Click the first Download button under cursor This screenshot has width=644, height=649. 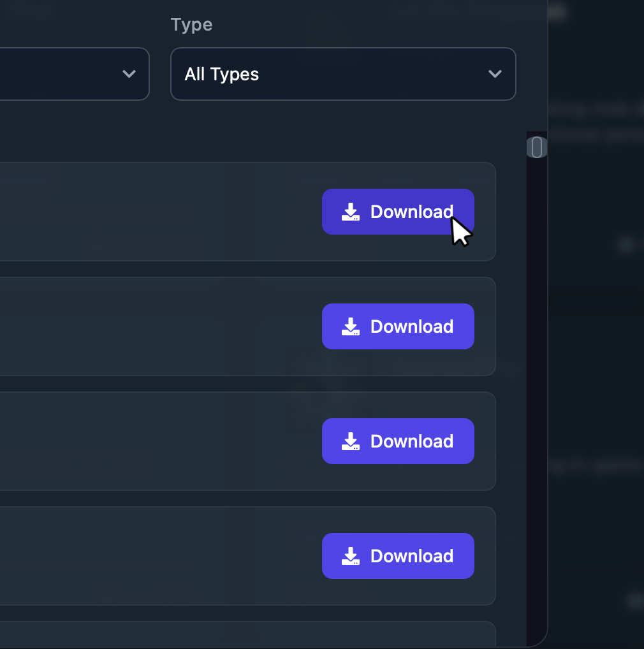point(398,212)
